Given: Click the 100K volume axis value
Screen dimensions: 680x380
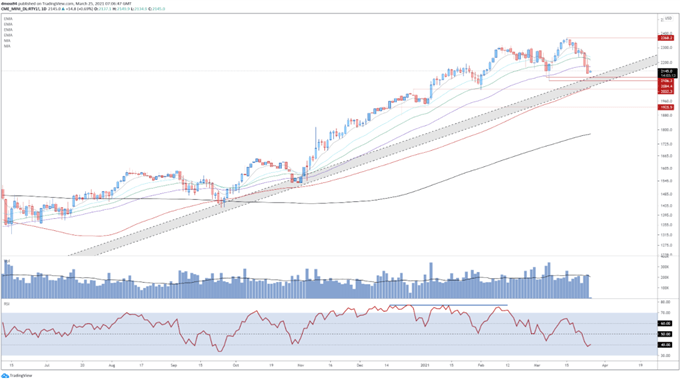Looking at the screenshot, I should [664, 288].
